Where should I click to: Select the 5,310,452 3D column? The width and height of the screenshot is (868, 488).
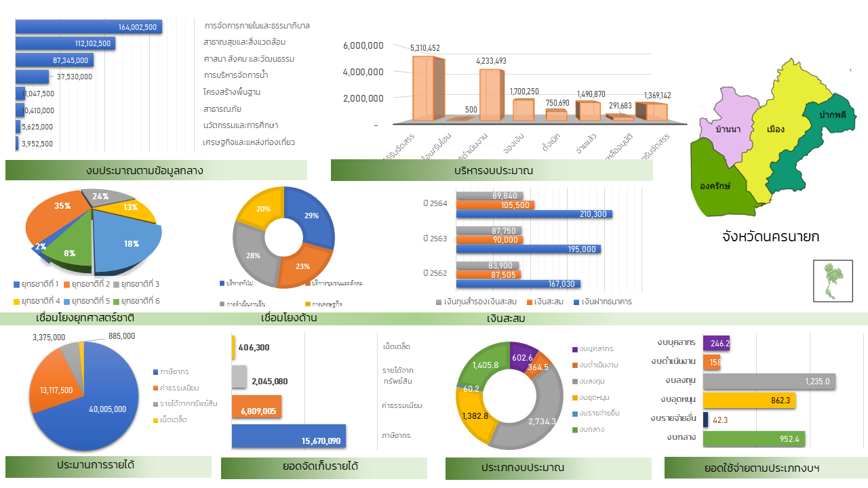(428, 88)
